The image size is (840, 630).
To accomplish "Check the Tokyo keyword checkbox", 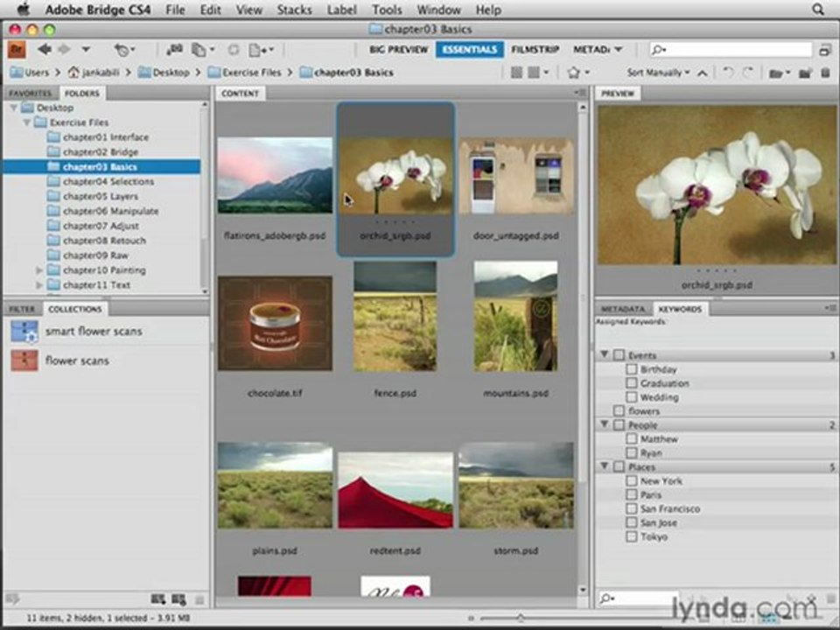I will (632, 536).
